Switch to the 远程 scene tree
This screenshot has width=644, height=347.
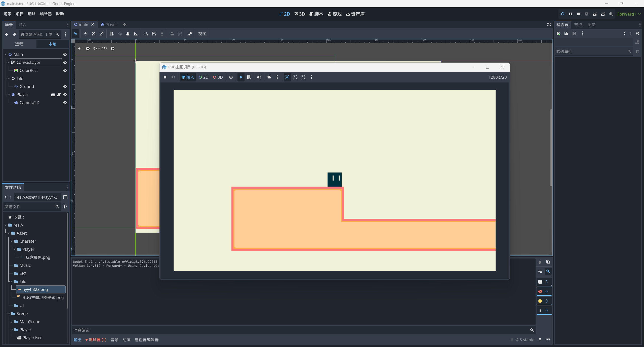(x=19, y=44)
